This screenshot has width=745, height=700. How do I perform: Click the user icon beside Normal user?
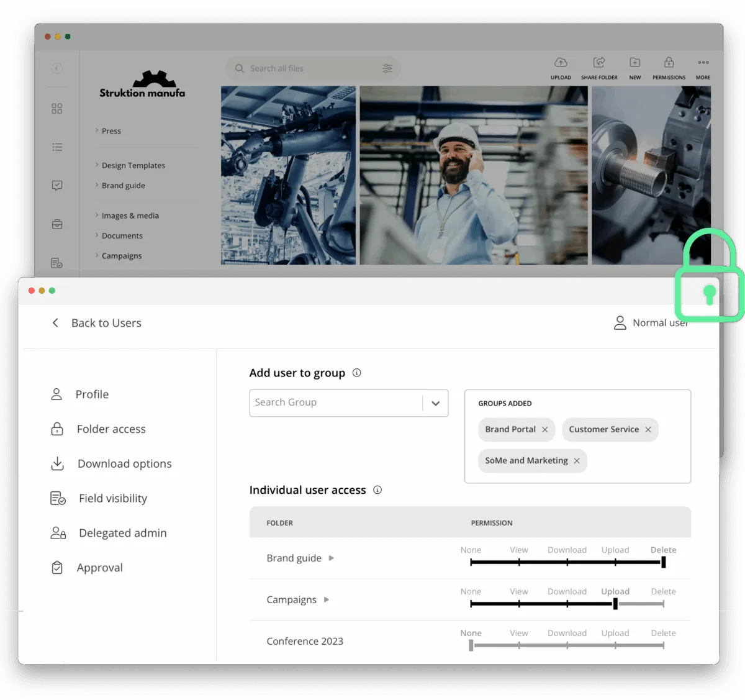coord(620,322)
